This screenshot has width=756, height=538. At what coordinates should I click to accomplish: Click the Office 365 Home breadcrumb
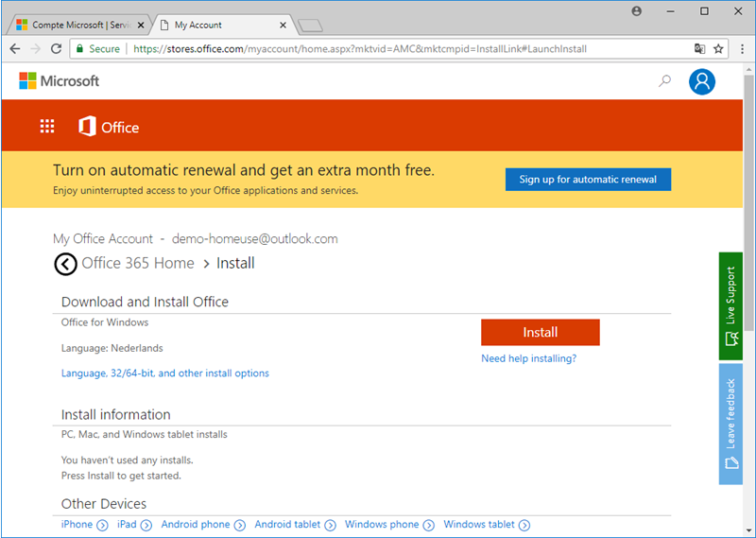(138, 263)
